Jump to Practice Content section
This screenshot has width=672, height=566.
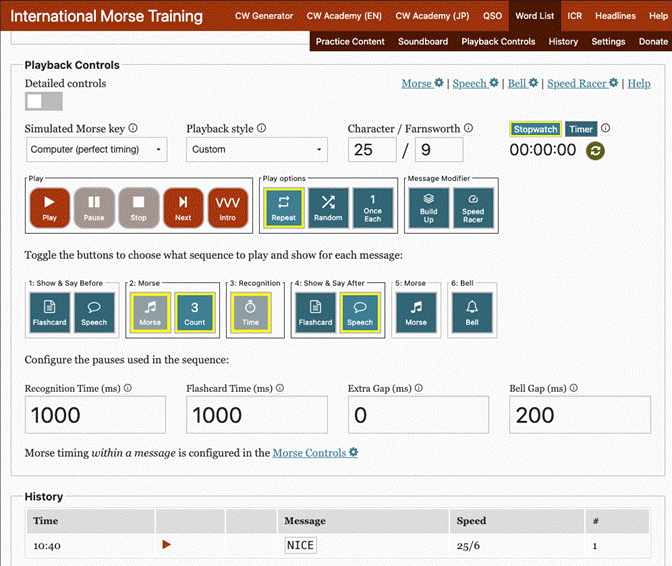pos(350,42)
